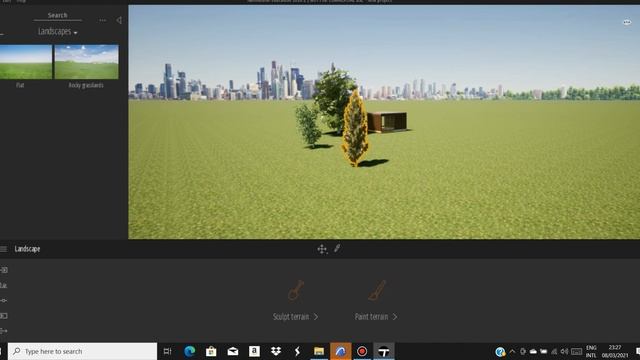Open the Landscapes category dropdown
Viewport: 640px width, 360px height.
pos(58,31)
